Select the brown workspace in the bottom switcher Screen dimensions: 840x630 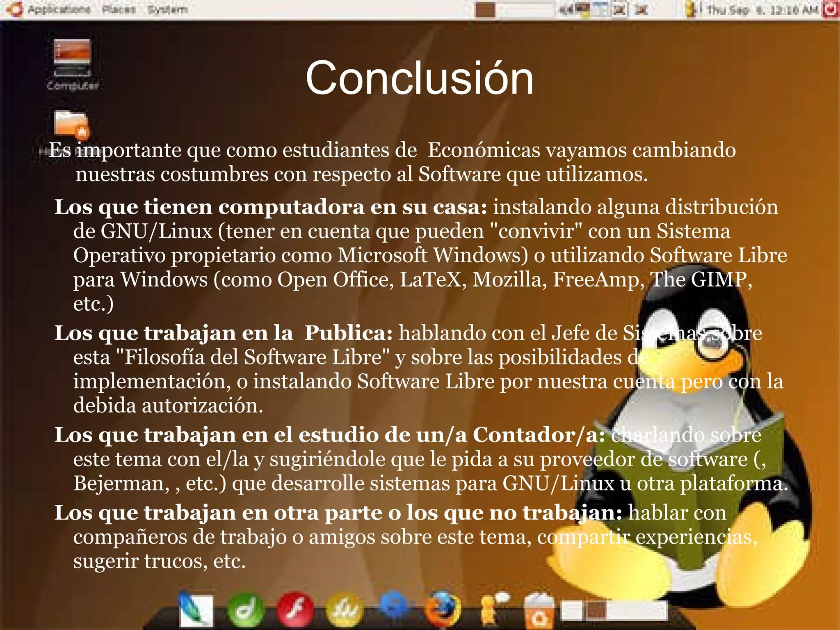pyautogui.click(x=595, y=610)
